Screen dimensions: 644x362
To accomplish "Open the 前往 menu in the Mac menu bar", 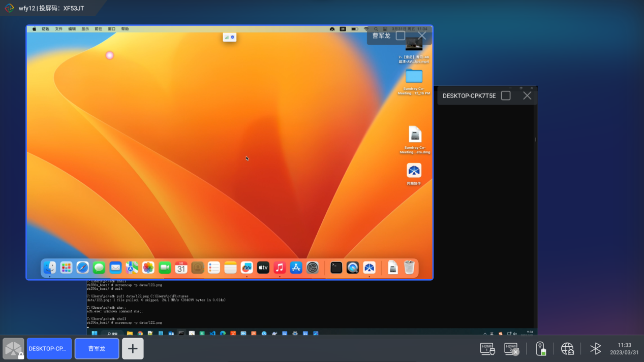I will (99, 29).
